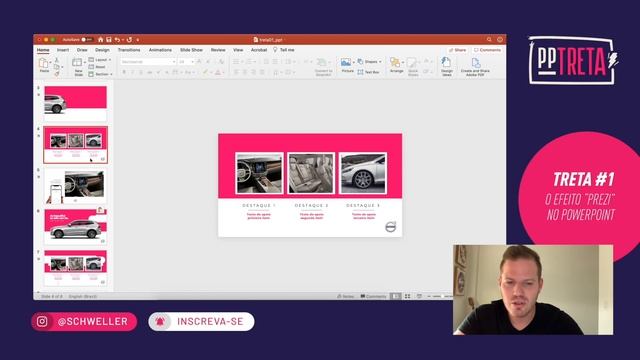Click the car seats photo on slide
640x360 pixels.
click(x=311, y=173)
